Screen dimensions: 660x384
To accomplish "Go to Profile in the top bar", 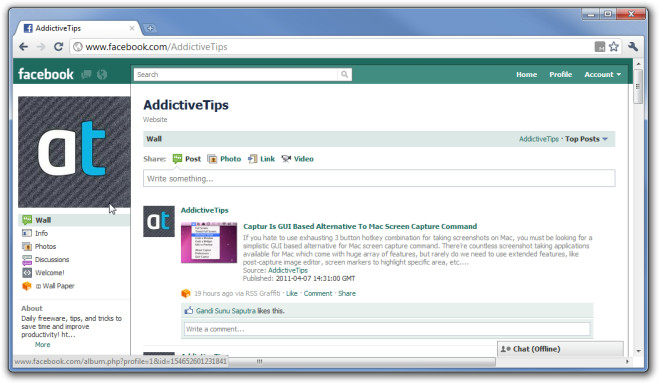I will tap(560, 75).
